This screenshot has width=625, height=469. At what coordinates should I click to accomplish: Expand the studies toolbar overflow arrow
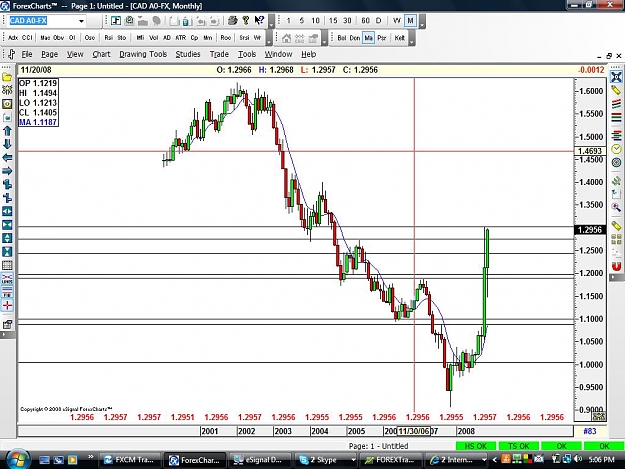tap(269, 39)
